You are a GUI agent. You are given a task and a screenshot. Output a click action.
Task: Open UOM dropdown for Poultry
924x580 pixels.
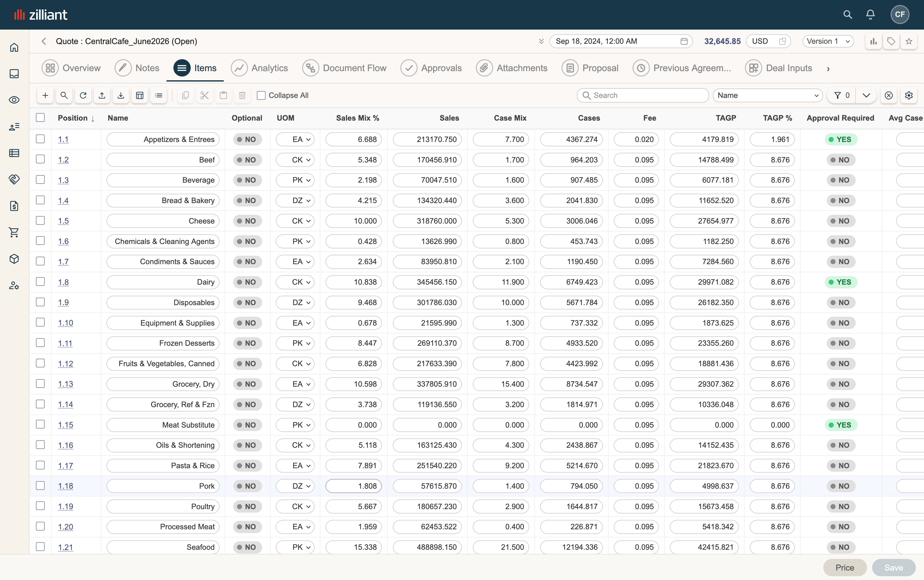[x=295, y=506]
